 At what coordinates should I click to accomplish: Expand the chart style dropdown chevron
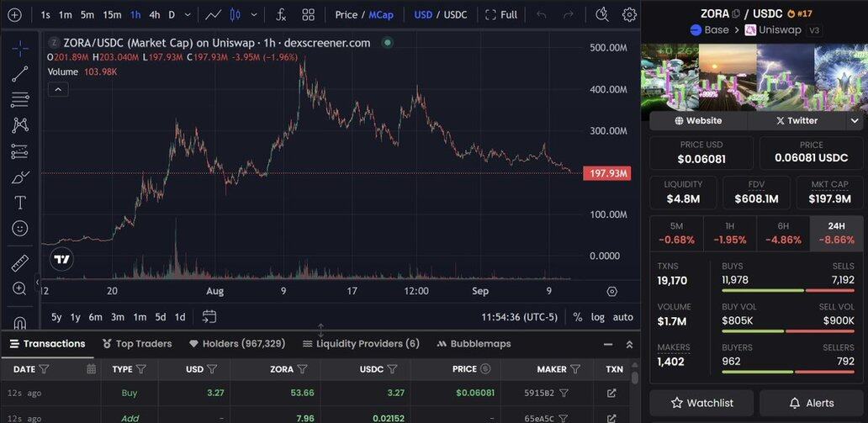(x=254, y=15)
